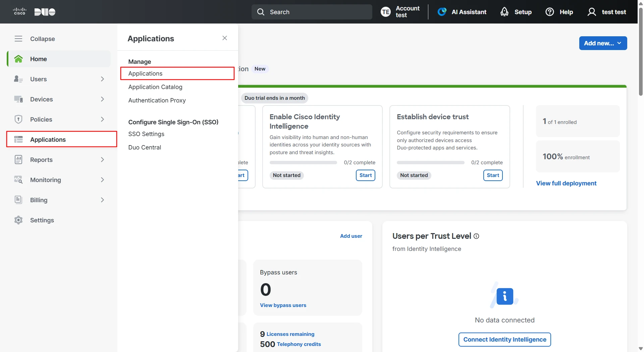This screenshot has height=352, width=644.
Task: Click the Reports sidebar icon
Action: point(18,160)
